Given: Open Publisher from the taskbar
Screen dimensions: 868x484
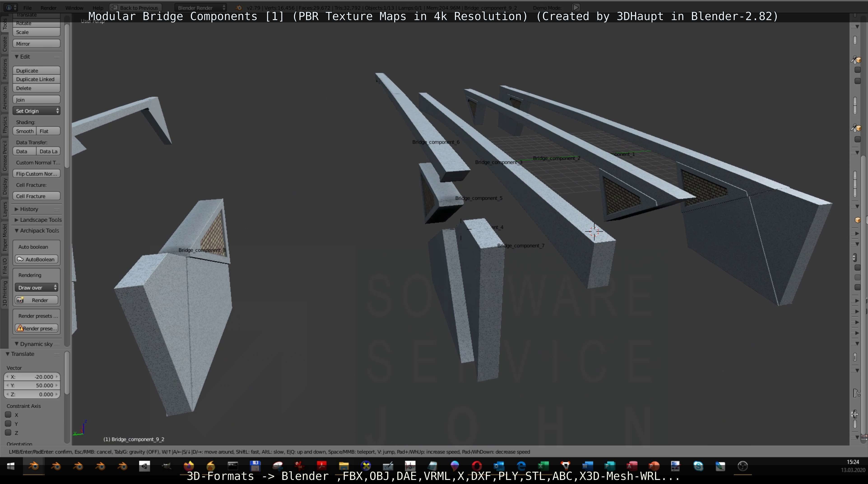Looking at the screenshot, I should (610, 466).
